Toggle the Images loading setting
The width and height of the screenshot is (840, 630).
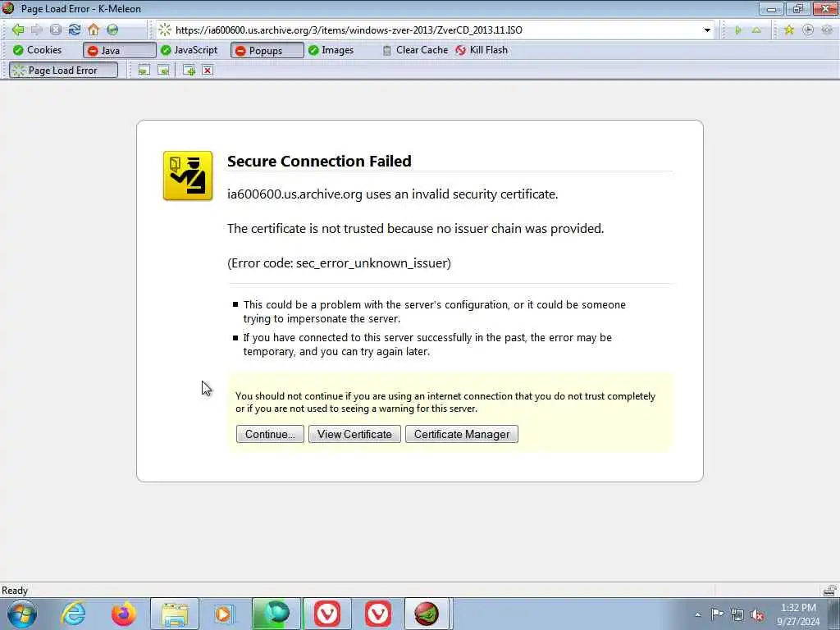pos(331,50)
